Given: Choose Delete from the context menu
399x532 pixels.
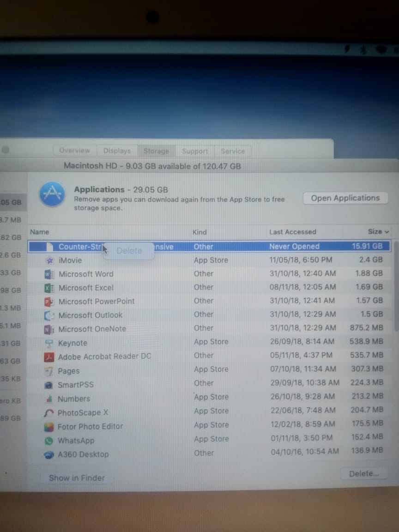Looking at the screenshot, I should point(129,251).
